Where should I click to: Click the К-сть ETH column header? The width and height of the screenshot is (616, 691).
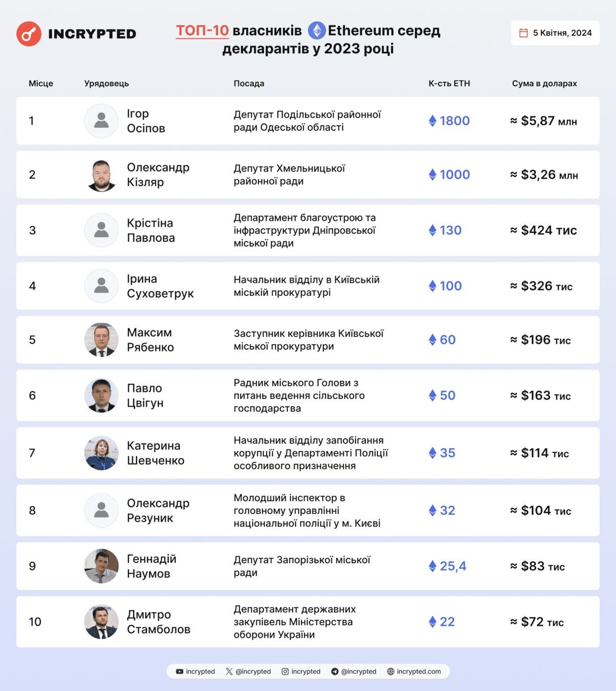(x=449, y=84)
